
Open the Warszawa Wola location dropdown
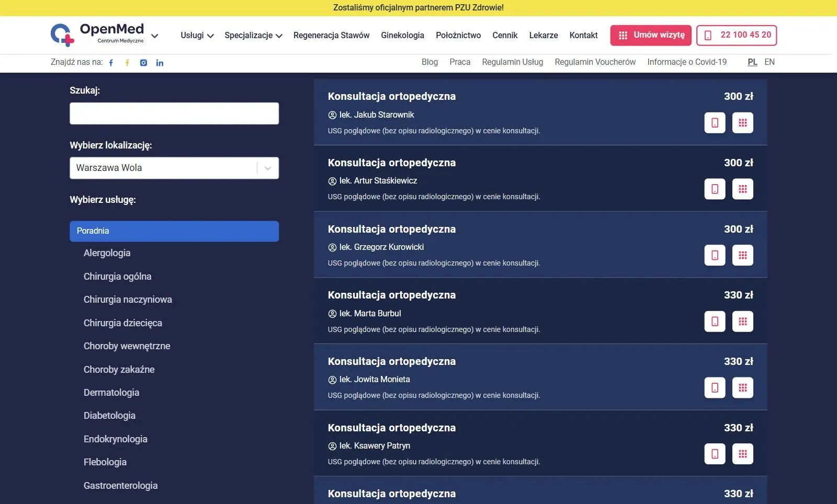coord(174,168)
